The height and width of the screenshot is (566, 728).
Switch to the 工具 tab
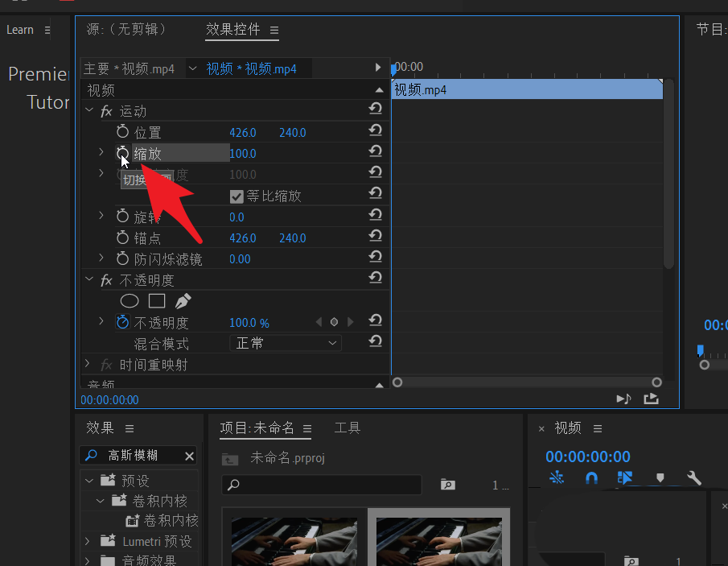(x=348, y=428)
